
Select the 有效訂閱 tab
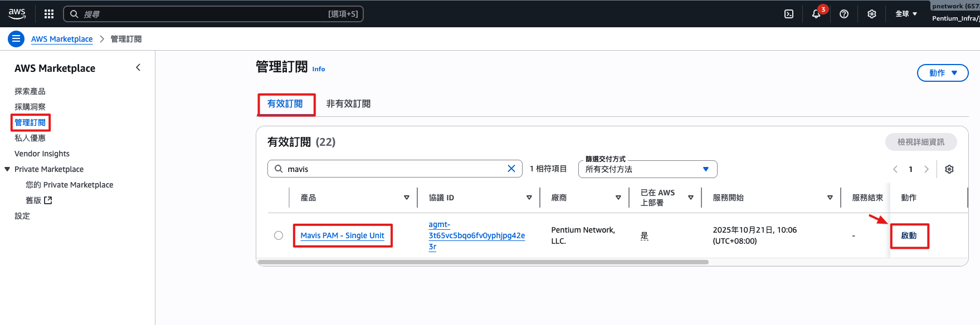(285, 104)
